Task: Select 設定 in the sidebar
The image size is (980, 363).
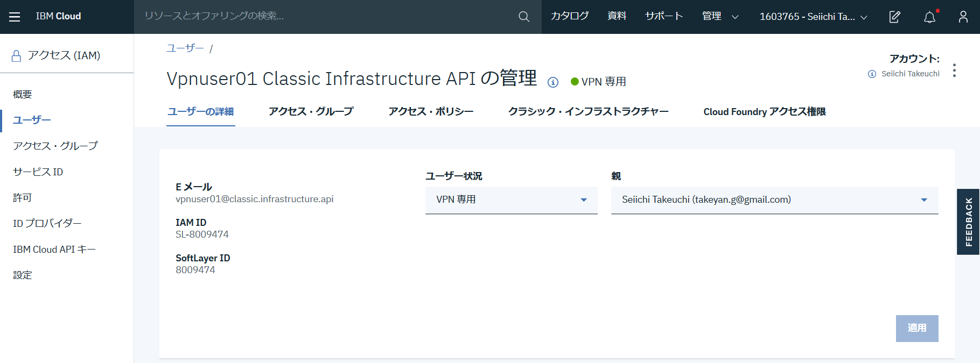Action: point(23,275)
